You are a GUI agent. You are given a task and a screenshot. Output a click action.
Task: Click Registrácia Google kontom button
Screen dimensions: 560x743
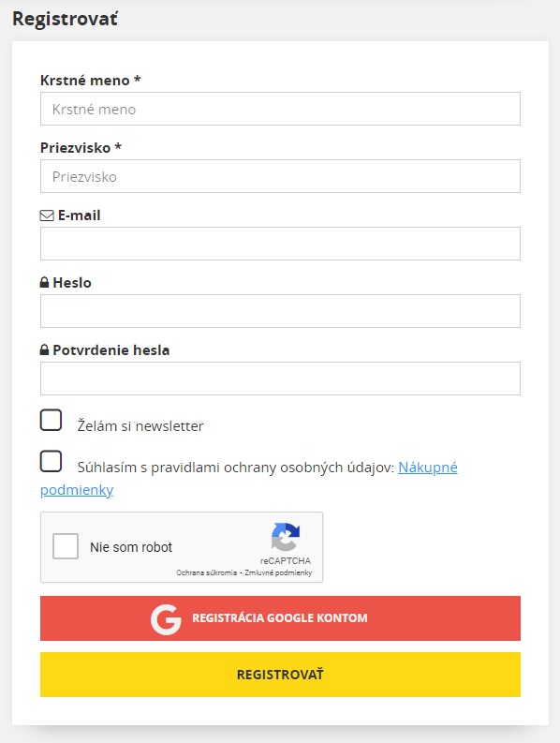(281, 618)
